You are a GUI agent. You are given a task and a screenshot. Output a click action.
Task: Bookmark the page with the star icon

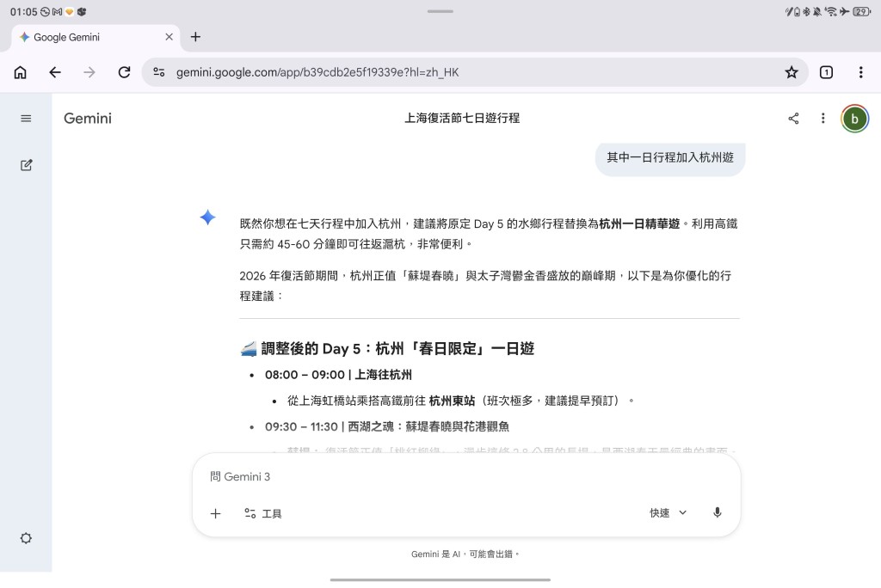click(x=791, y=72)
